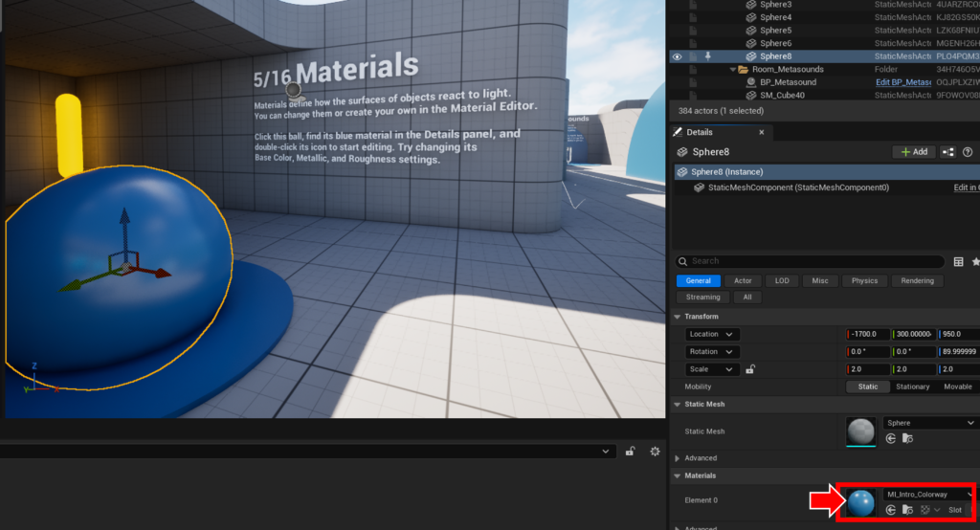Browse to Static Mesh asset in Content Browser
Image resolution: width=980 pixels, height=530 pixels.
point(907,438)
